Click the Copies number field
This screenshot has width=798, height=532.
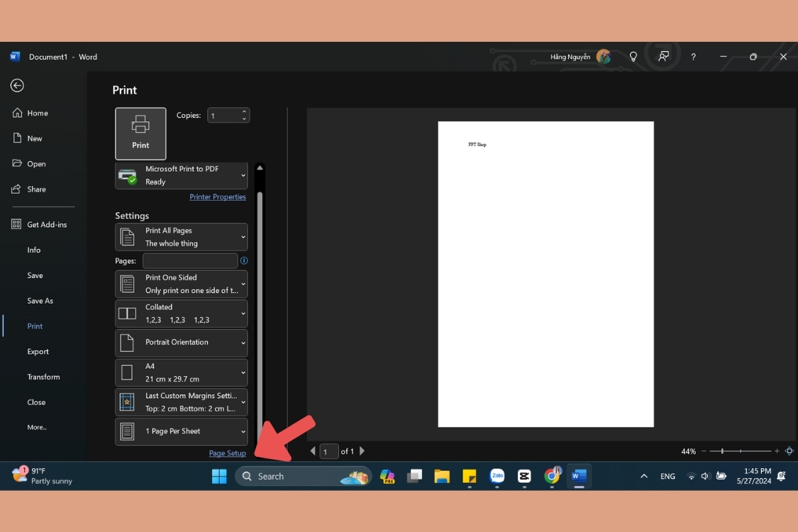coord(224,116)
